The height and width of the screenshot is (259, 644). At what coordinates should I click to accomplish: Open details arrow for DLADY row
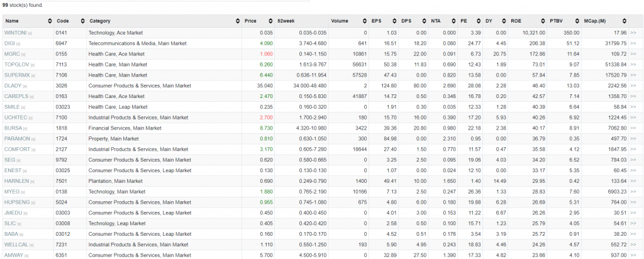[633, 85]
